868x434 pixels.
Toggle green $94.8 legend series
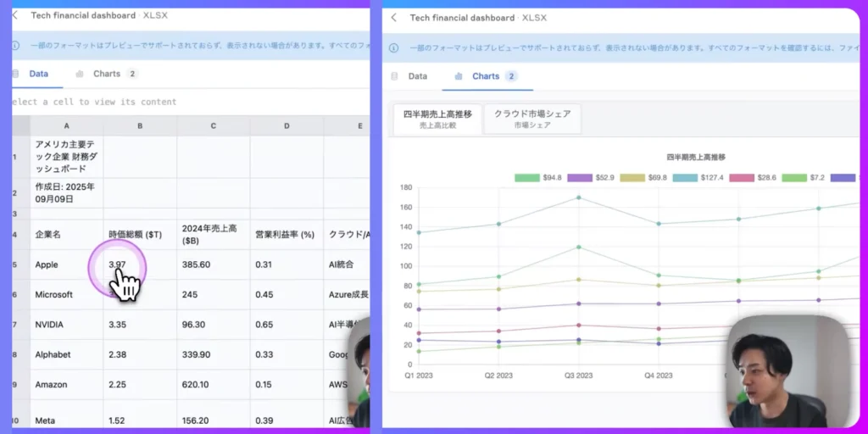point(538,178)
